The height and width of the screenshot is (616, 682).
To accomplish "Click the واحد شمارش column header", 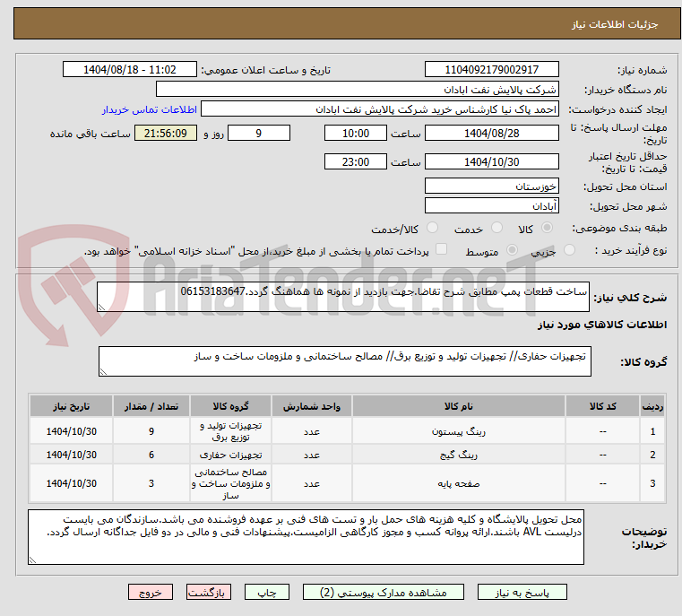I will click(x=311, y=406).
